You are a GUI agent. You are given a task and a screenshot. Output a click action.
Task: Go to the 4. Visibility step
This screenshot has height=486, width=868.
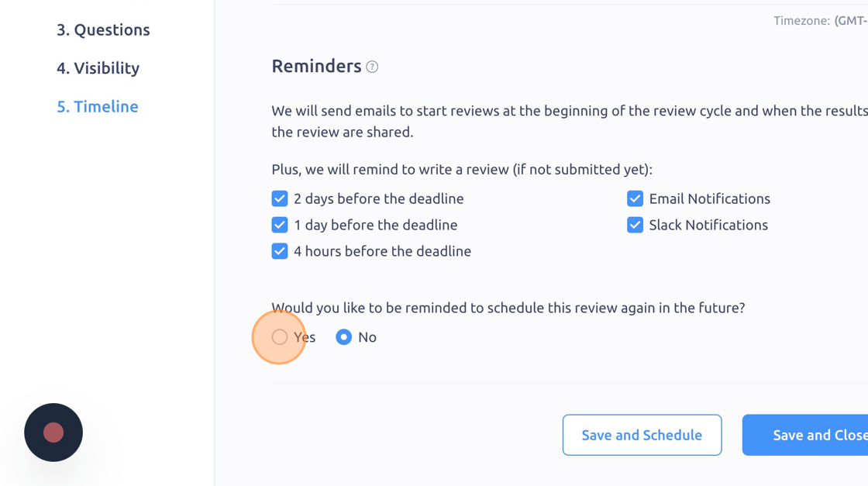[98, 68]
